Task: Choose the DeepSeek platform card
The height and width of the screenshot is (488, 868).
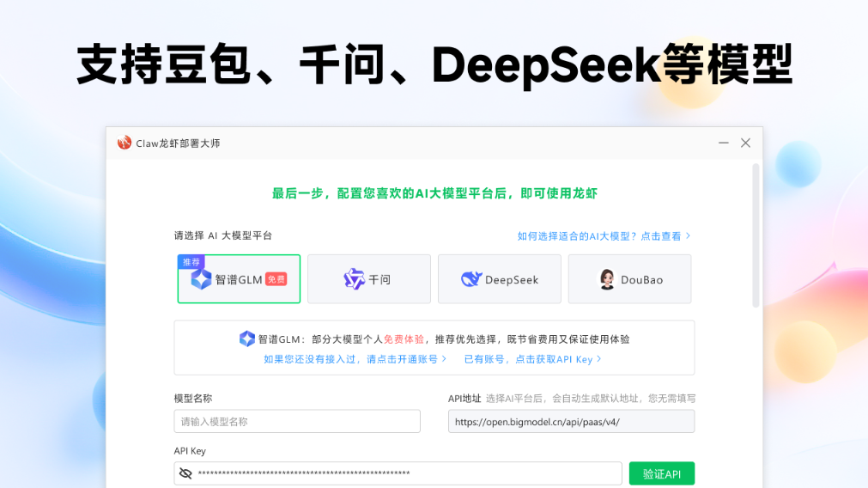Action: point(500,279)
